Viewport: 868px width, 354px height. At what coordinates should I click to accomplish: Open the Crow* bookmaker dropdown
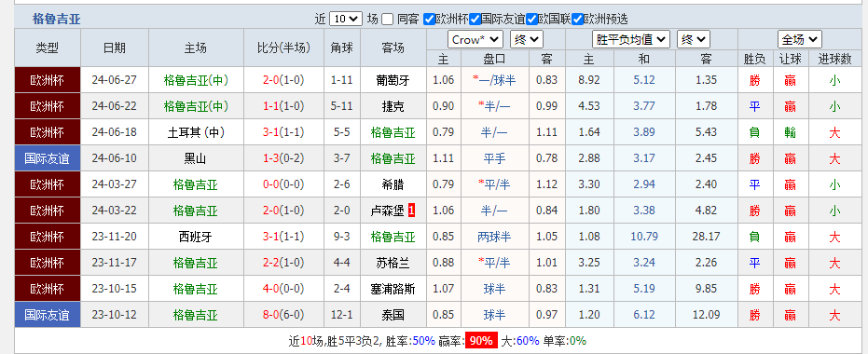(x=475, y=40)
